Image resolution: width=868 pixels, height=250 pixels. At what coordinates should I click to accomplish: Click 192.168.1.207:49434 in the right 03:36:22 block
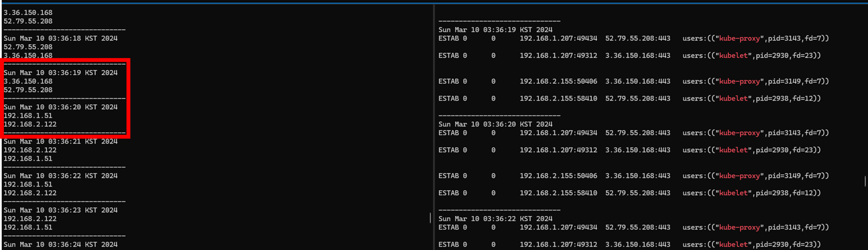tap(559, 227)
